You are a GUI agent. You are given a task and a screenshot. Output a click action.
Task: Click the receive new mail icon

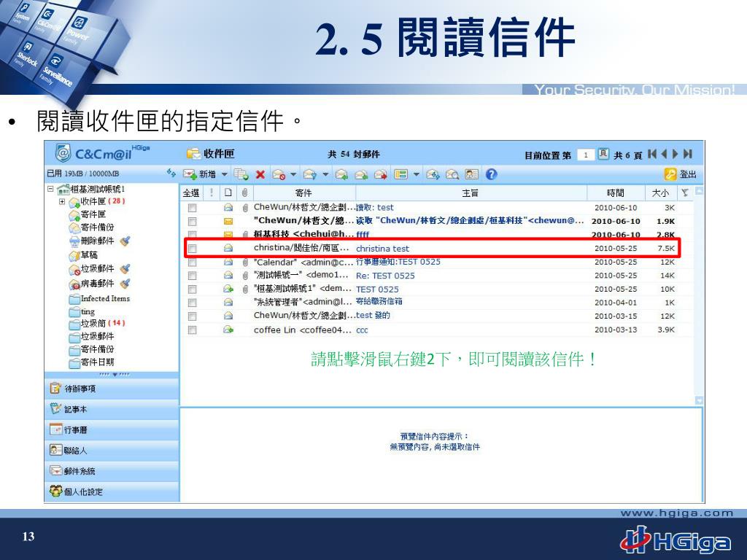[433, 174]
